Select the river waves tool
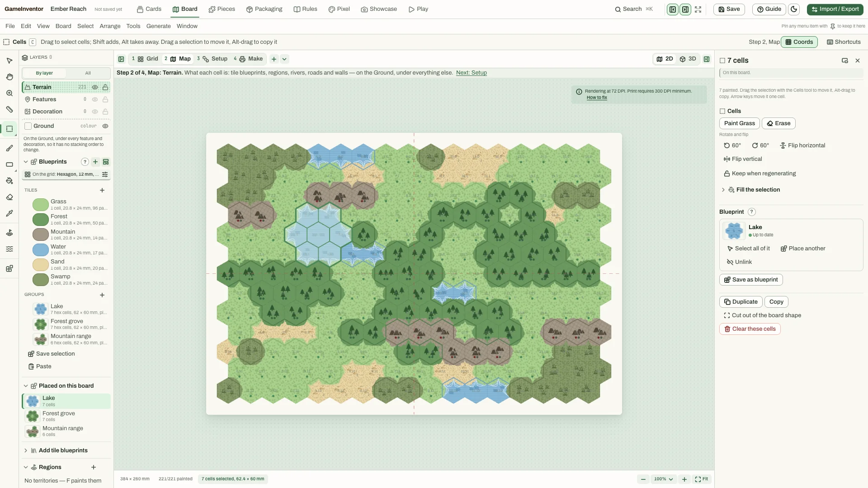868x488 pixels. (x=9, y=249)
